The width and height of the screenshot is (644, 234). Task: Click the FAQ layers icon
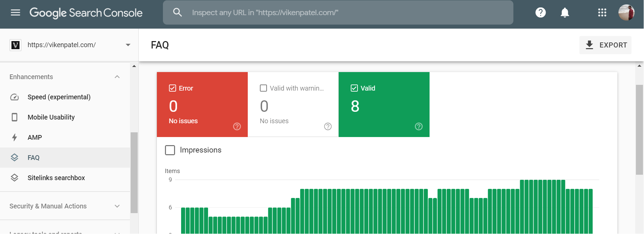click(14, 158)
